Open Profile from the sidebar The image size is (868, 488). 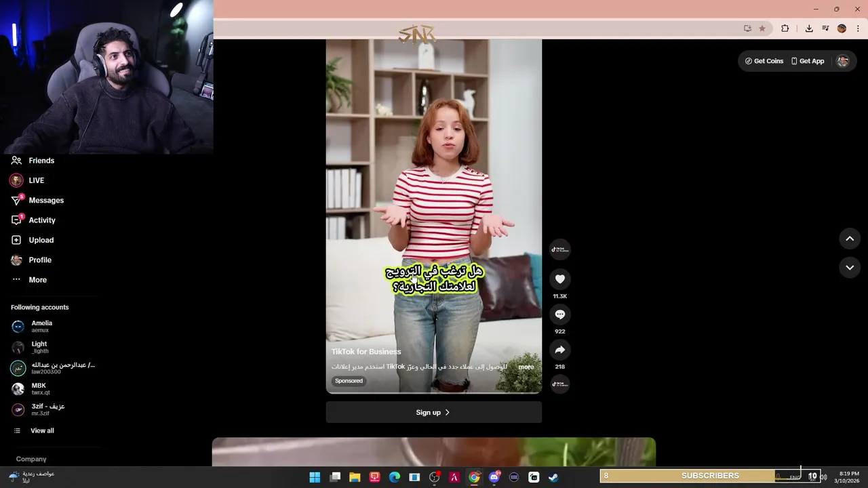[31, 260]
